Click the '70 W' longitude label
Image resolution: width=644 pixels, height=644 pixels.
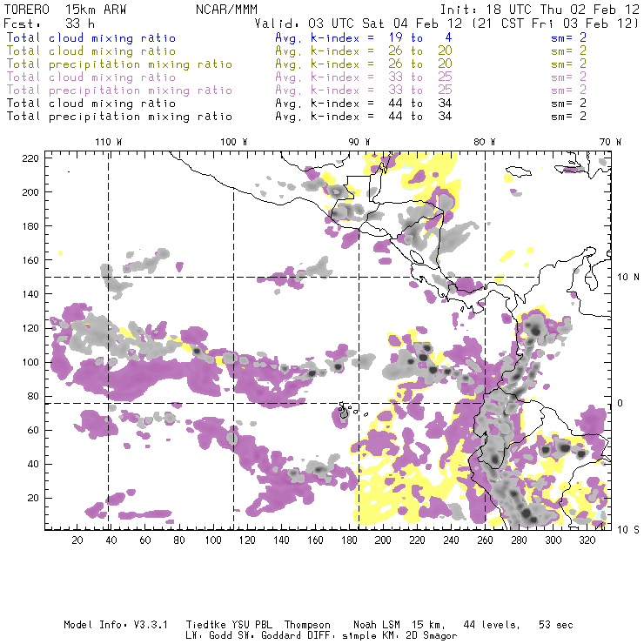tap(610, 142)
